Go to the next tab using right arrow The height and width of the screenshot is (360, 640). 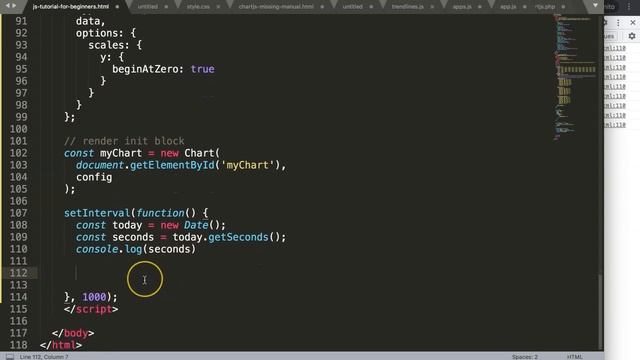(x=14, y=6)
